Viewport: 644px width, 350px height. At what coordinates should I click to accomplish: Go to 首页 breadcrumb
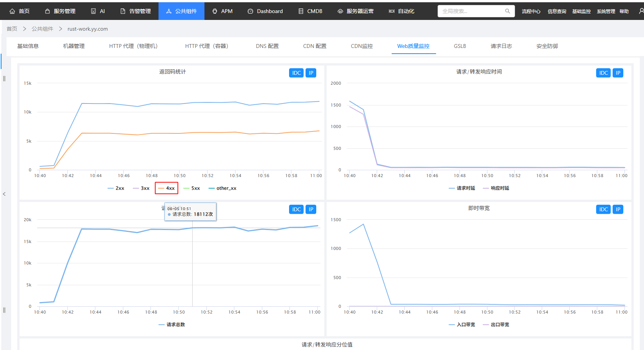[12, 29]
